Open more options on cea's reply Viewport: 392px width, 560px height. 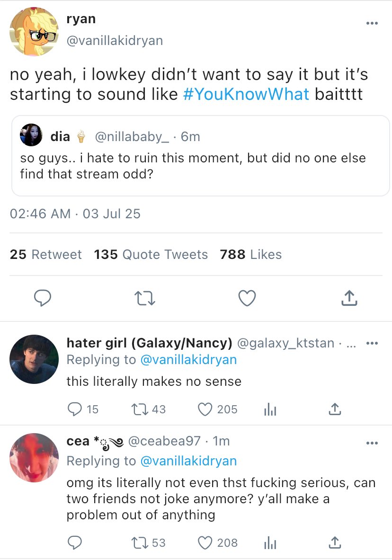tap(372, 443)
